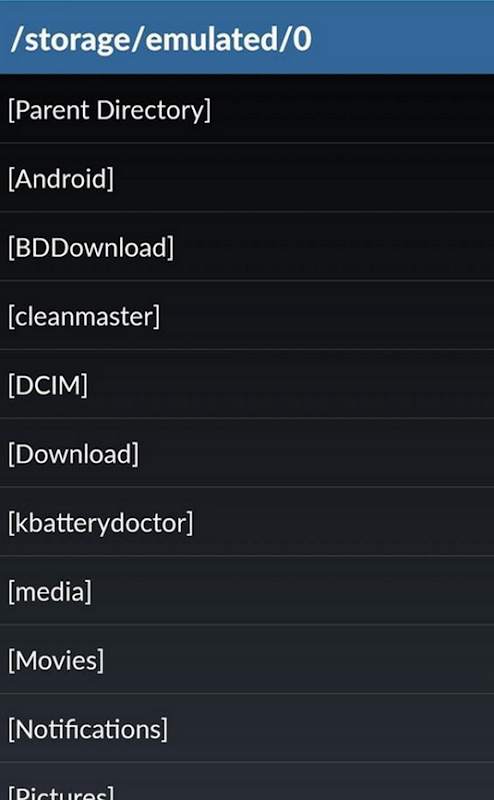Click the empty area right of [Android]
Viewport: 494px width, 800px height.
click(304, 178)
